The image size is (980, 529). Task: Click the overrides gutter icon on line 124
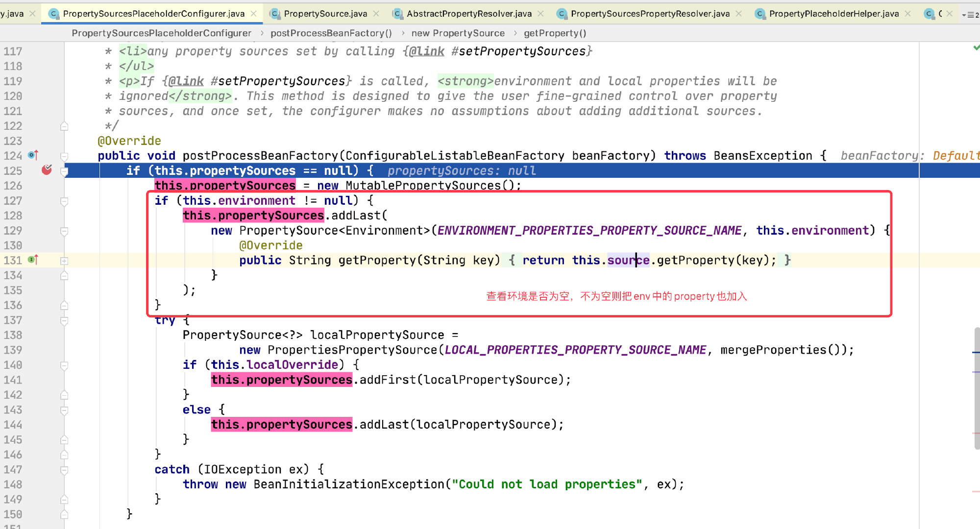33,155
